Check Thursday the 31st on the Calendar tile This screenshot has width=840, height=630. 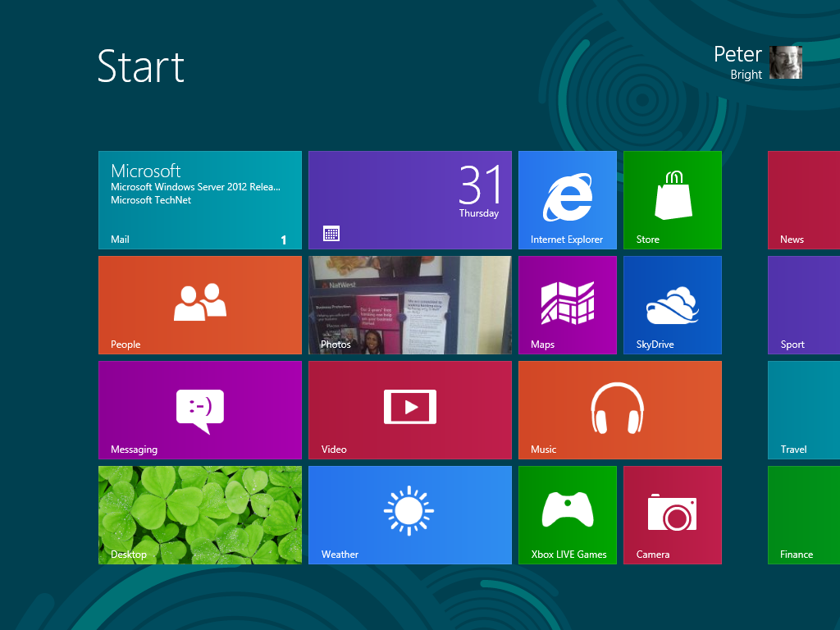[409, 199]
